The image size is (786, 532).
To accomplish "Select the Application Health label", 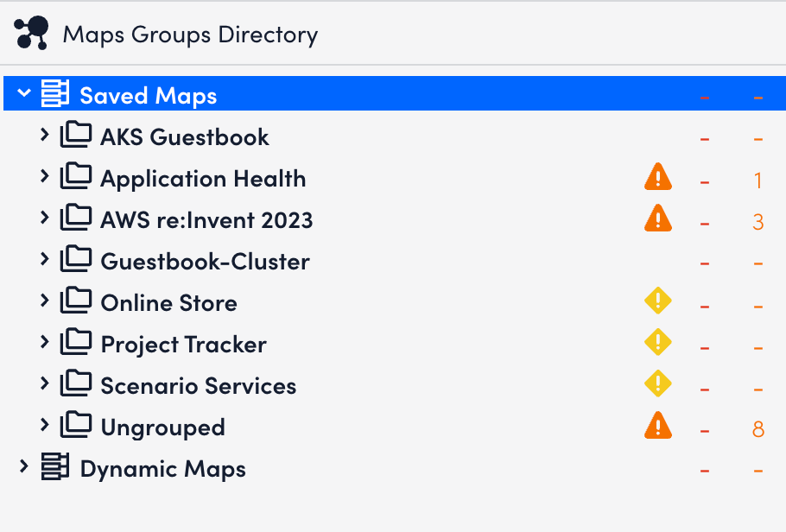I will [203, 179].
